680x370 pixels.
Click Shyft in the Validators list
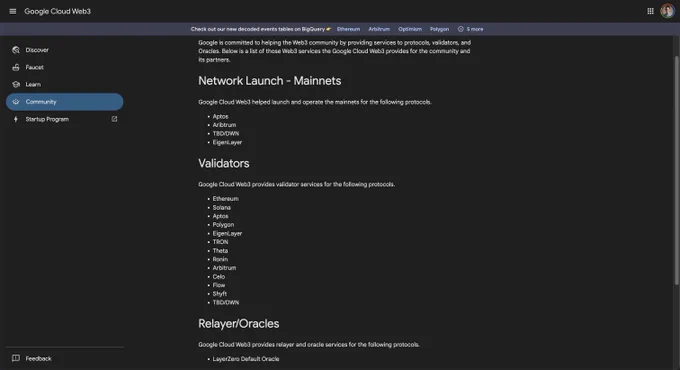click(x=219, y=294)
